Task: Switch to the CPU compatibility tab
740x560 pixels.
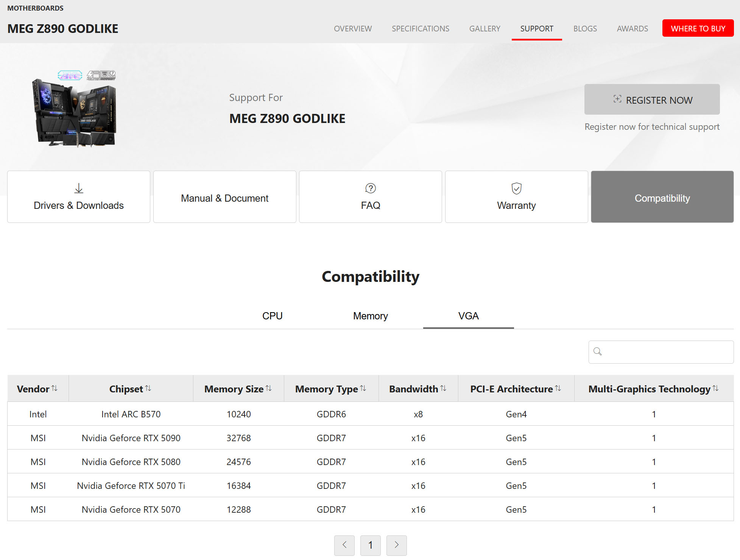Action: point(272,316)
